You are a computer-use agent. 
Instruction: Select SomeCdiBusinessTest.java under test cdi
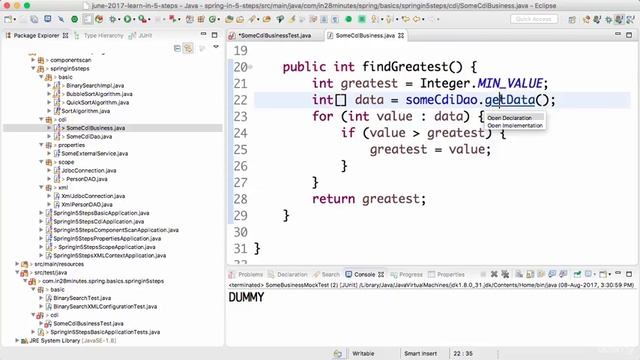pyautogui.click(x=88, y=323)
